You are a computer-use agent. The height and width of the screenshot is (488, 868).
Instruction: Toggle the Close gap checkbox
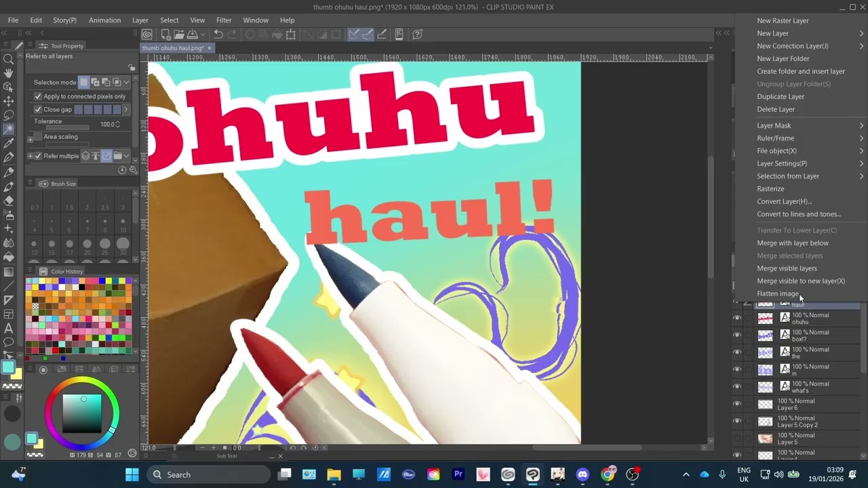(x=38, y=109)
